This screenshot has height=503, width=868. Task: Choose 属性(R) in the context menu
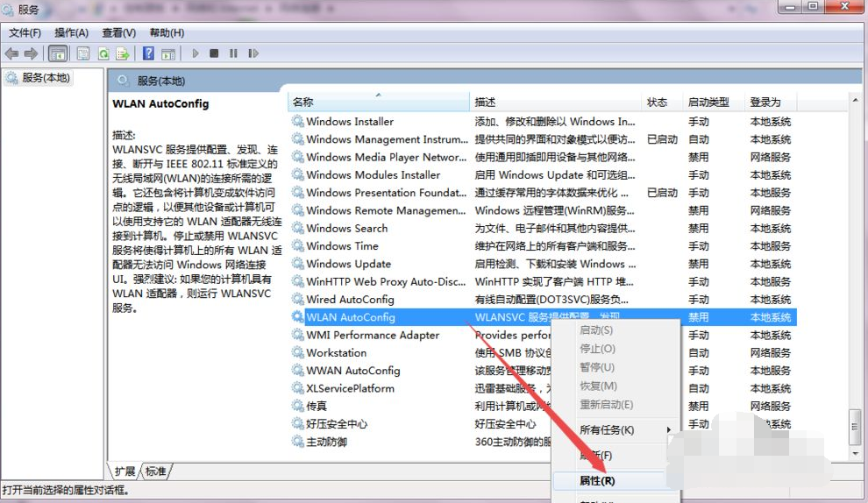click(597, 480)
